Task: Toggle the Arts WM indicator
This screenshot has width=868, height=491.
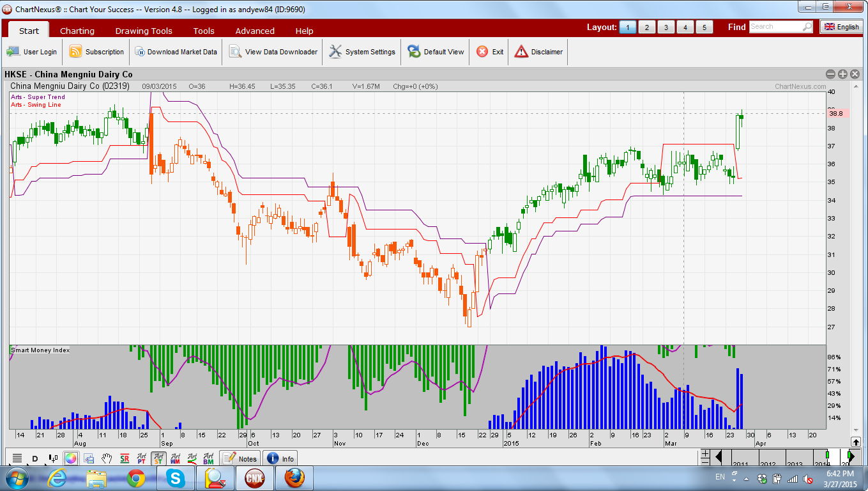Action: click(x=175, y=458)
